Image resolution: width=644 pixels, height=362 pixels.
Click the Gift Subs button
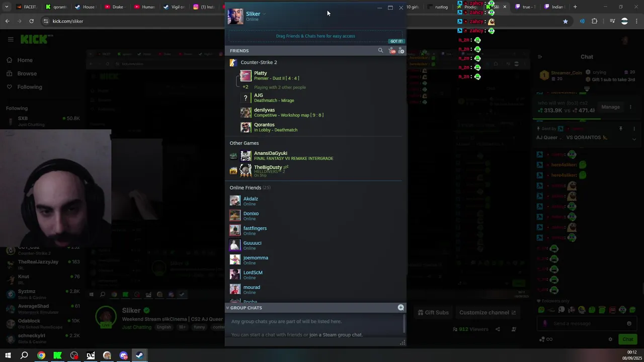pyautogui.click(x=433, y=312)
